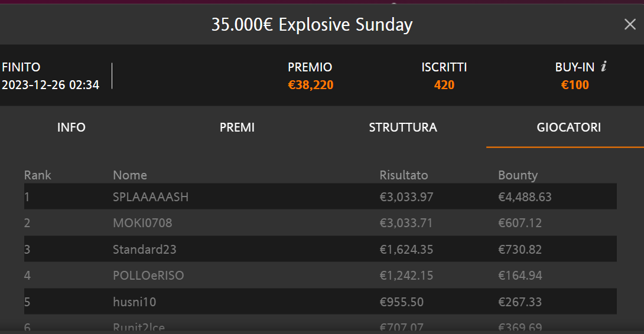644x334 pixels.
Task: Click the 420 registered players count
Action: [x=444, y=85]
